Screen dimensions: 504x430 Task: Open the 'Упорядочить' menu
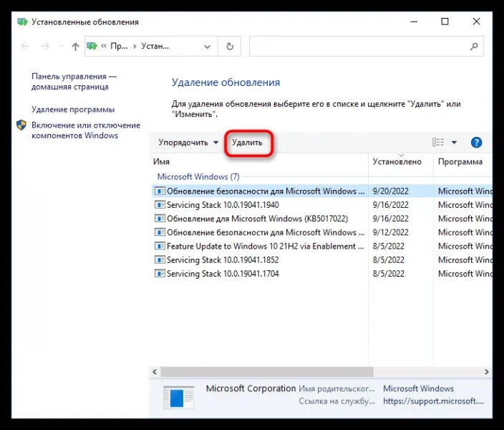click(188, 143)
